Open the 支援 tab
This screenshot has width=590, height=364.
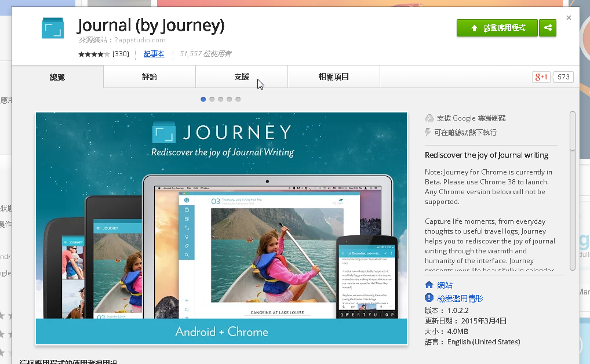click(242, 77)
